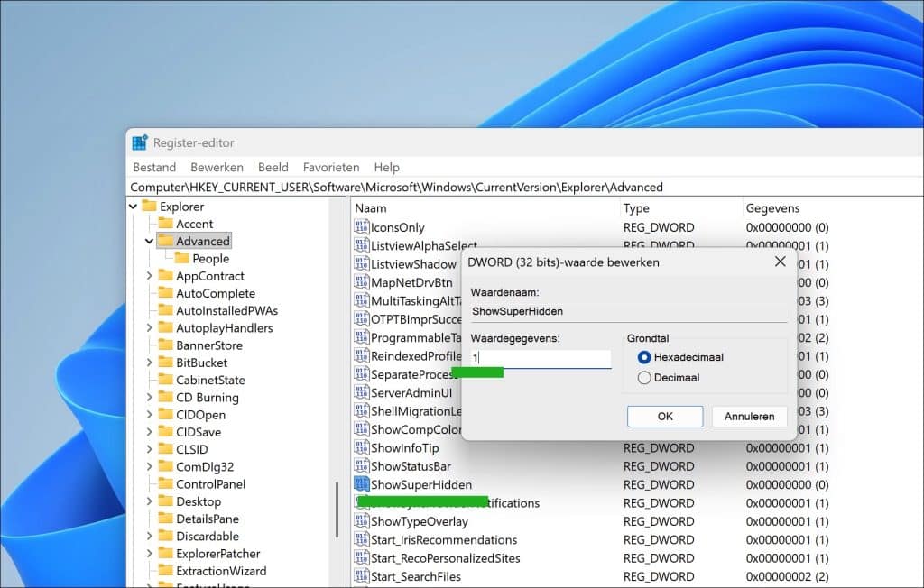Expand the ExplorerPatcher tree node
924x588 pixels.
coord(149,553)
